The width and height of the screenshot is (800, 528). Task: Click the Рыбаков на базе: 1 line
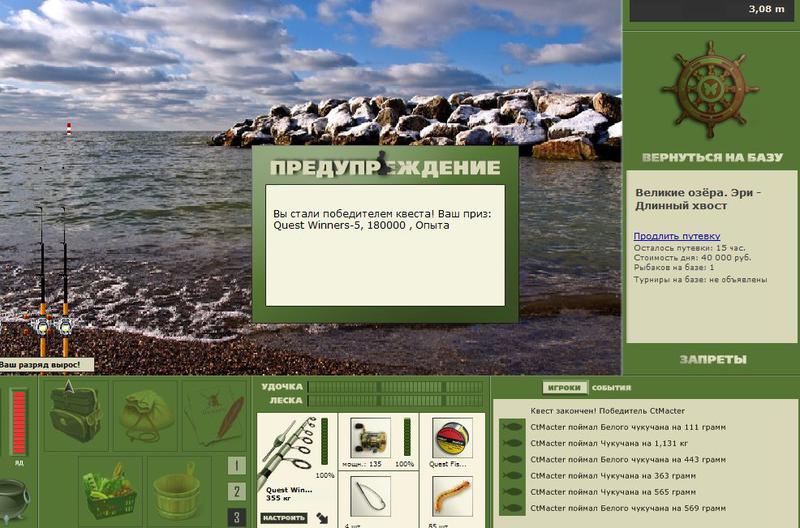click(674, 267)
